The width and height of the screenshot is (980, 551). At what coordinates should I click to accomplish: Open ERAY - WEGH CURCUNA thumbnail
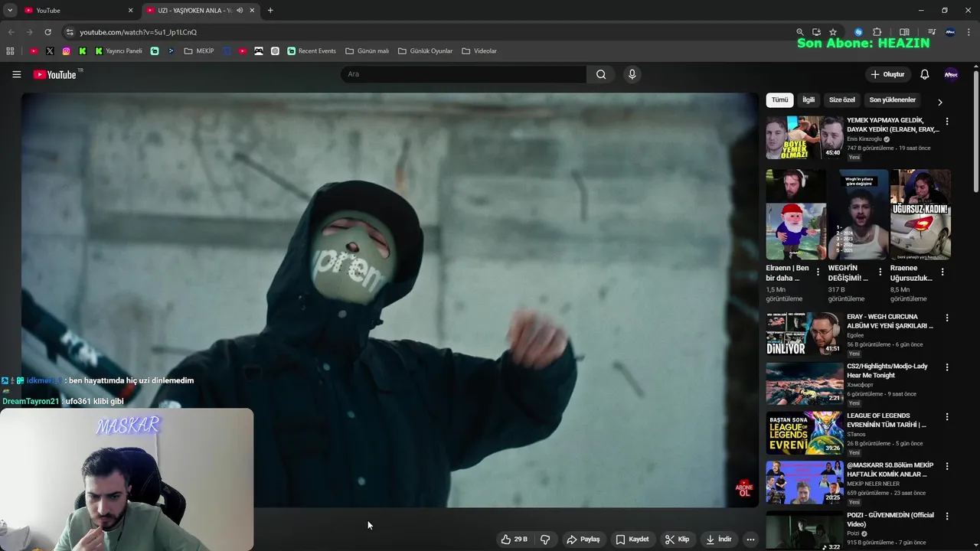[x=805, y=334]
